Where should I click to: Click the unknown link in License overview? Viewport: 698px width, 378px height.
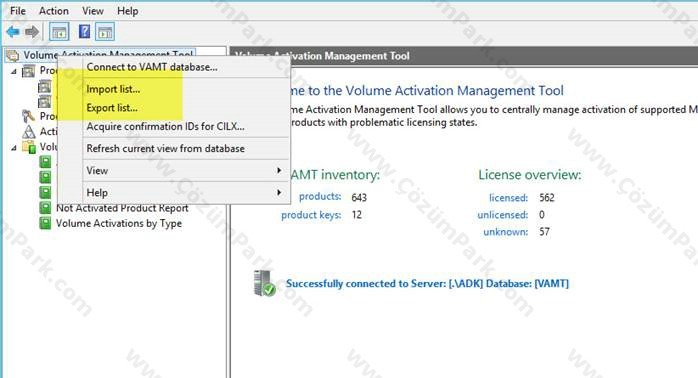pyautogui.click(x=506, y=232)
